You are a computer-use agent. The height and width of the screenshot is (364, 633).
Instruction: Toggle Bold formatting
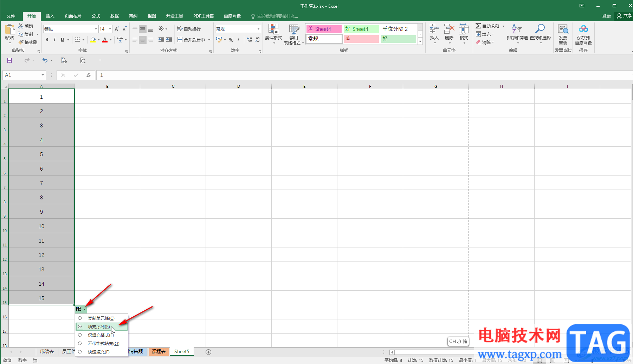click(x=47, y=40)
